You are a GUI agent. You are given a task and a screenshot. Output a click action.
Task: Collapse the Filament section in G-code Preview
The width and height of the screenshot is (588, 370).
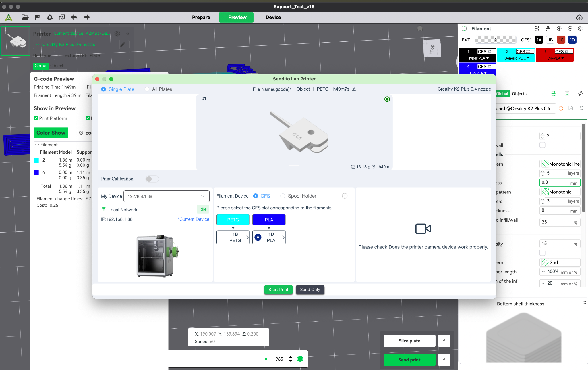37,145
